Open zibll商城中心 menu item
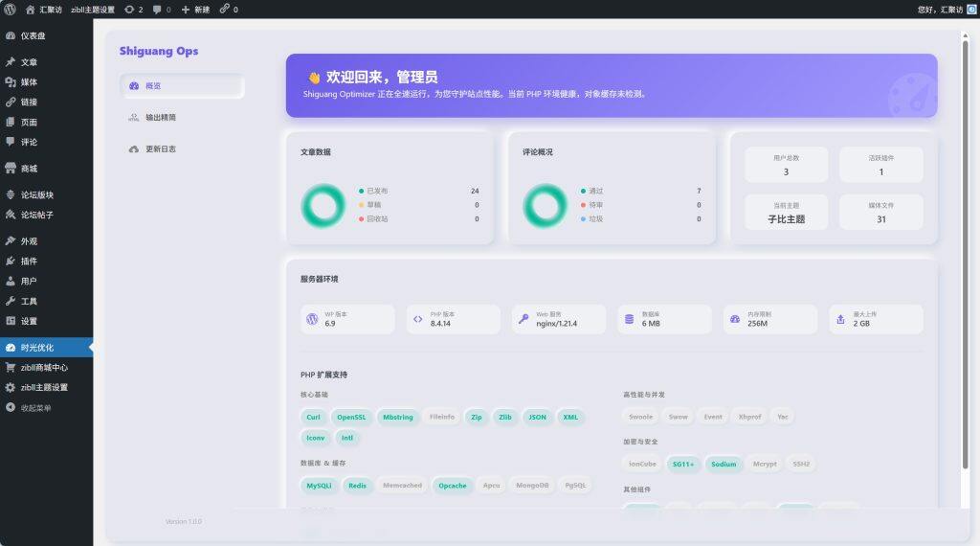Image resolution: width=980 pixels, height=546 pixels. [x=46, y=367]
